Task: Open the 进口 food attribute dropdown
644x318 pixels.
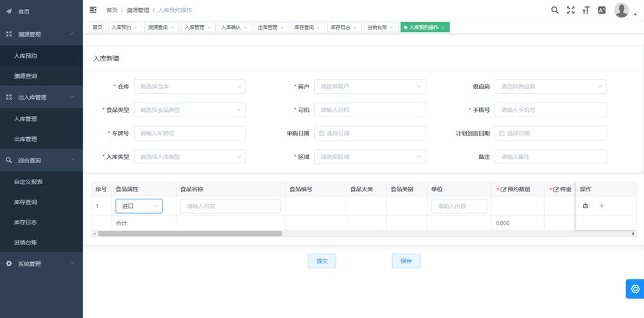Action: click(x=139, y=206)
